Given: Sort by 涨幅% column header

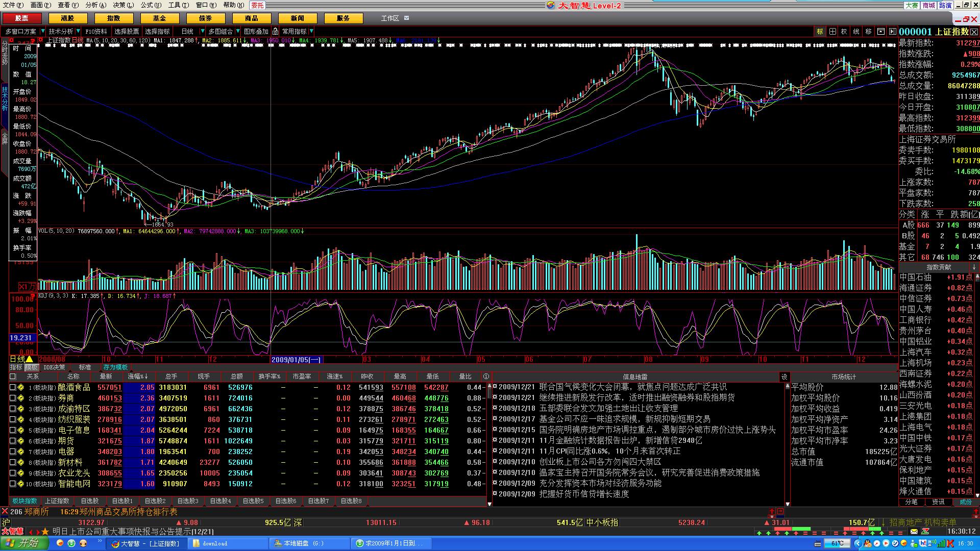Looking at the screenshot, I should (x=138, y=377).
